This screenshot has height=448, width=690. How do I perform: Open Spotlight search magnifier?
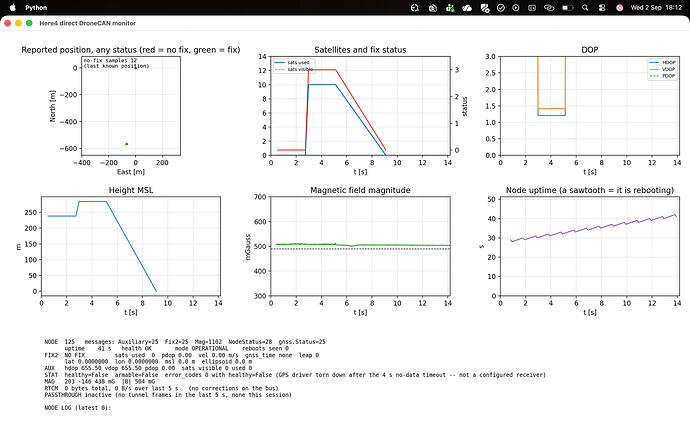[585, 7]
